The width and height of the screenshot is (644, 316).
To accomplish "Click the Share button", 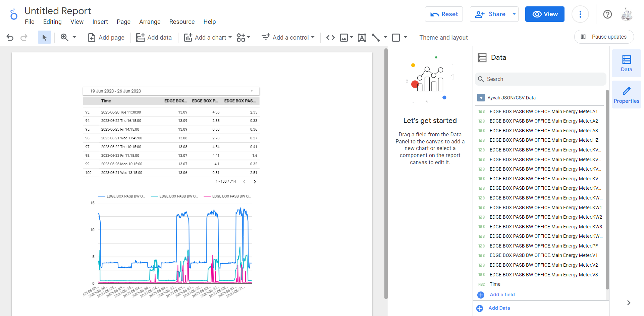I will point(490,14).
